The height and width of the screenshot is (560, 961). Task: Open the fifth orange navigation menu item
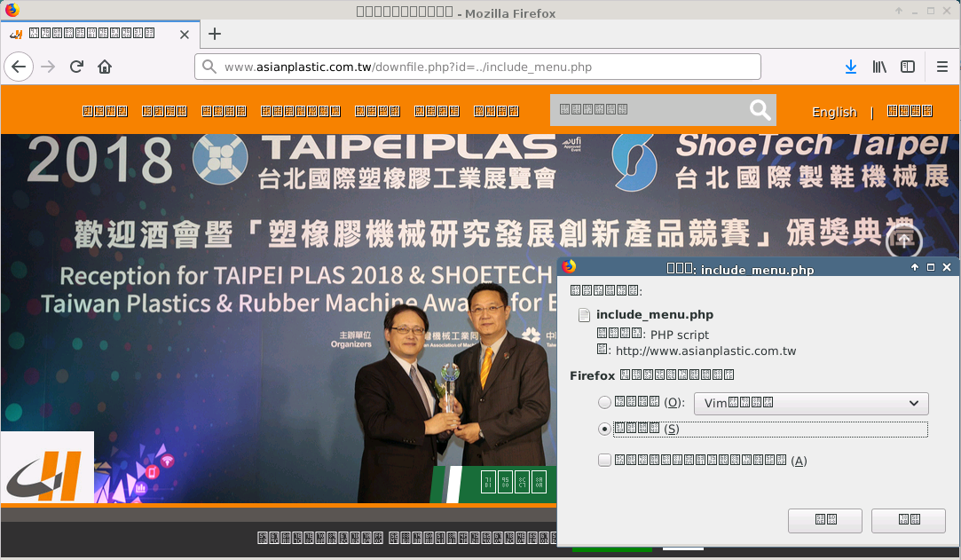[377, 111]
